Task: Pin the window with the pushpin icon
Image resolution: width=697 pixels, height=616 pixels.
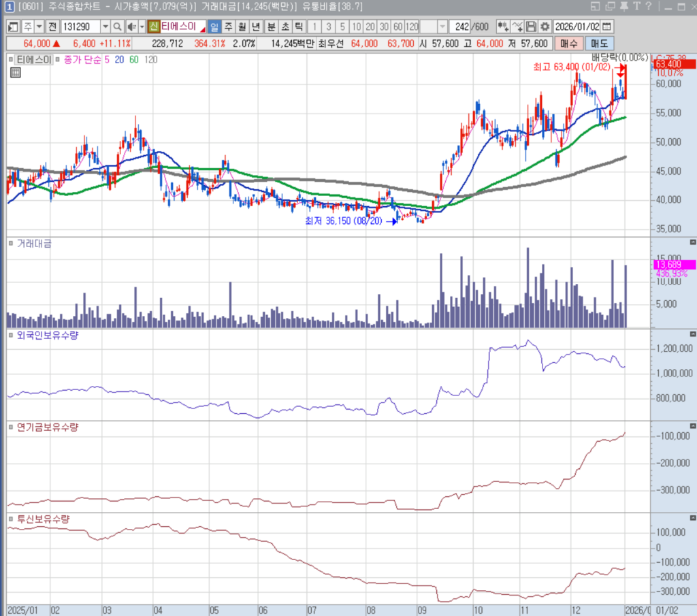Action: coord(624,7)
